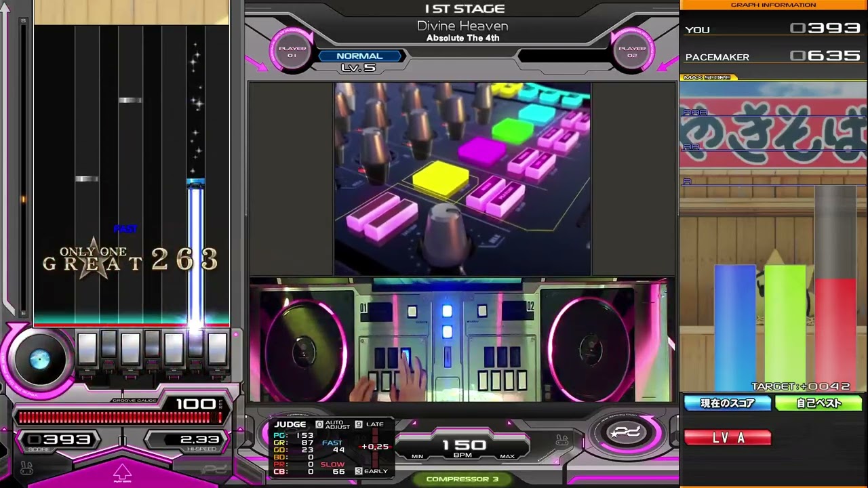
Task: Click the LV.5 level indicator
Action: point(358,68)
